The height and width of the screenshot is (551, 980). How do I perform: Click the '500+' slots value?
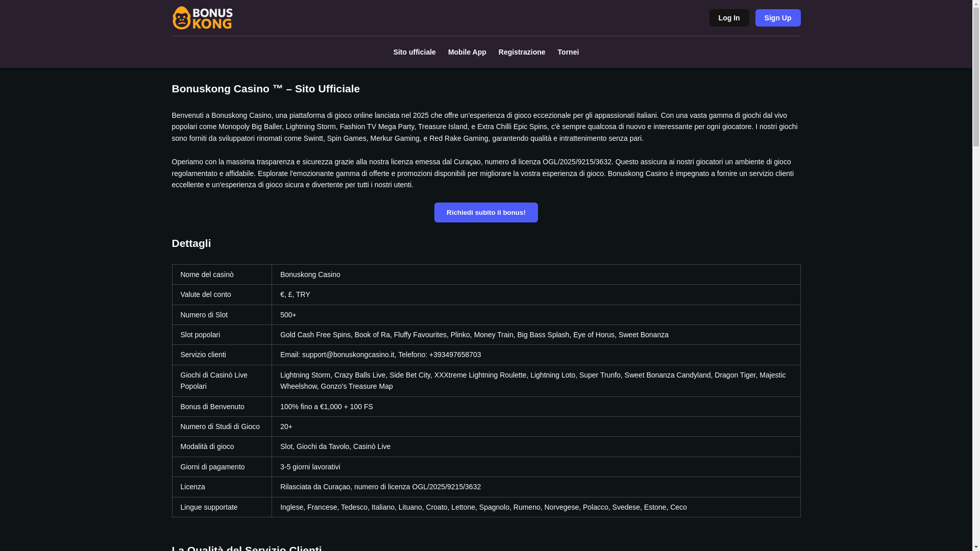pos(536,315)
